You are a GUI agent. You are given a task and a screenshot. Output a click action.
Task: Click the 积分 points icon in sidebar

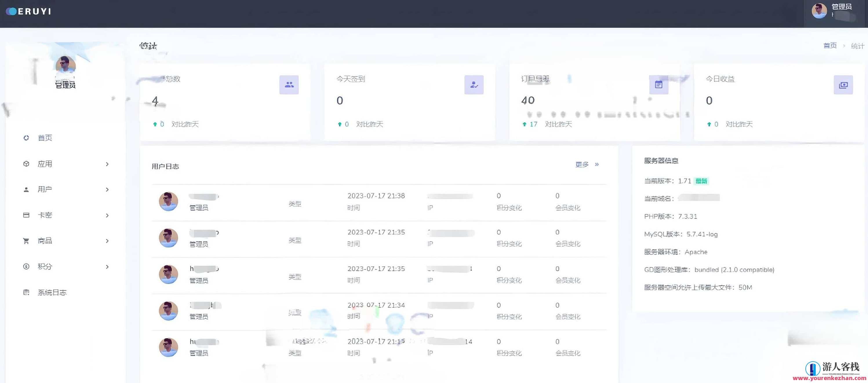point(26,267)
